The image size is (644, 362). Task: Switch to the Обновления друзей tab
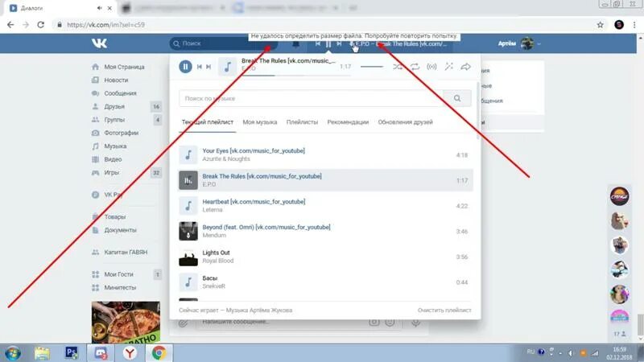[x=406, y=122]
